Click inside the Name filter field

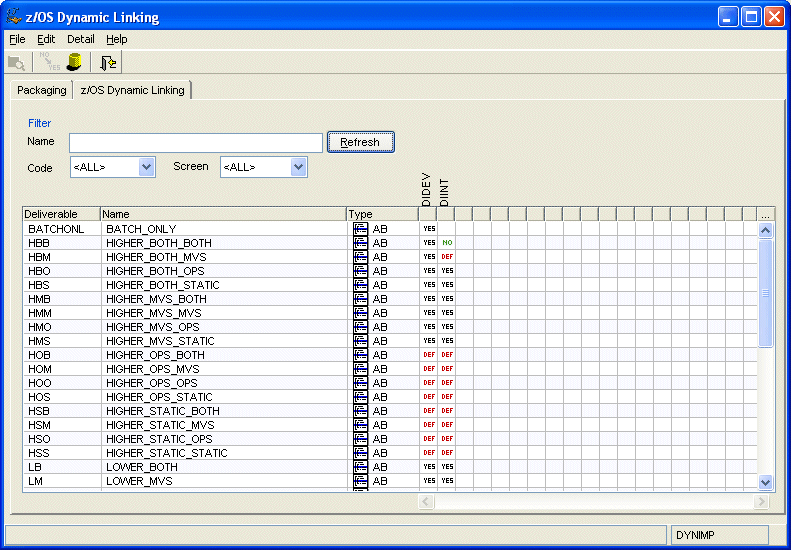click(196, 142)
